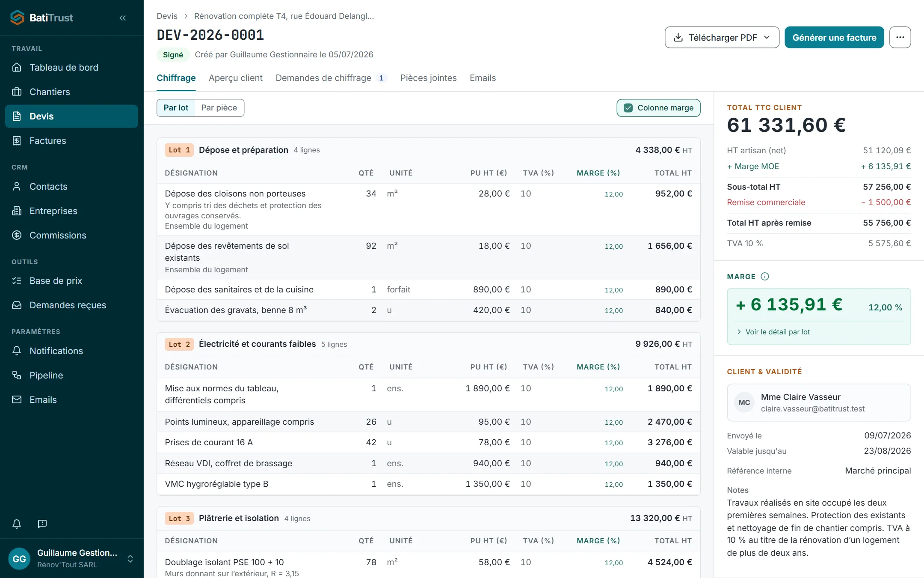Click the 'Dépose des cloisons non porteuses' line
The height and width of the screenshot is (578, 924).
(428, 210)
